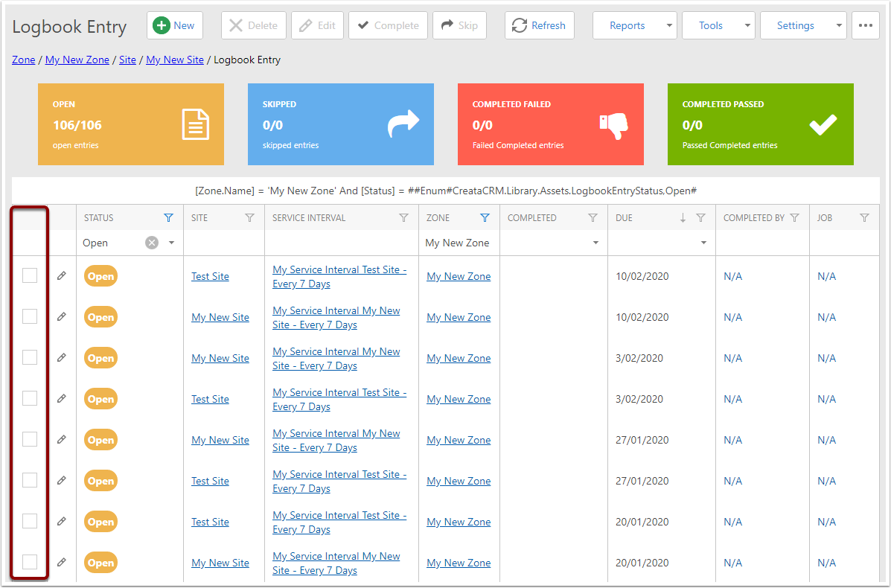Tick checkbox for My New Site due 20/01/2020
Viewport: 891px width, 588px height.
30,562
